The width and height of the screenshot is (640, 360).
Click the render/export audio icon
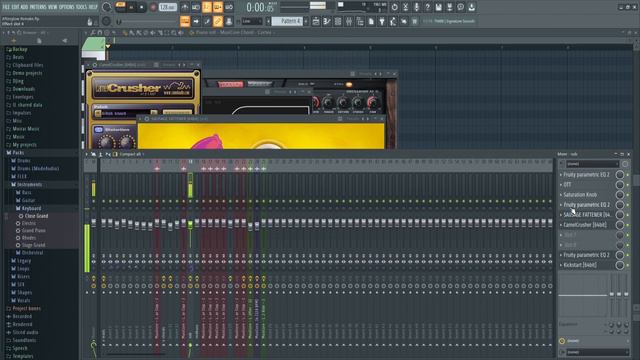(x=449, y=7)
